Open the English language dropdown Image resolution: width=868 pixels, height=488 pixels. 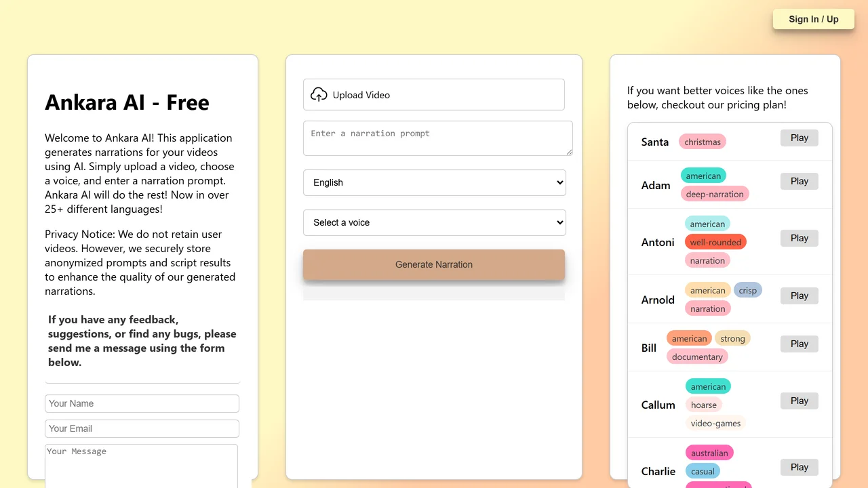pyautogui.click(x=435, y=182)
